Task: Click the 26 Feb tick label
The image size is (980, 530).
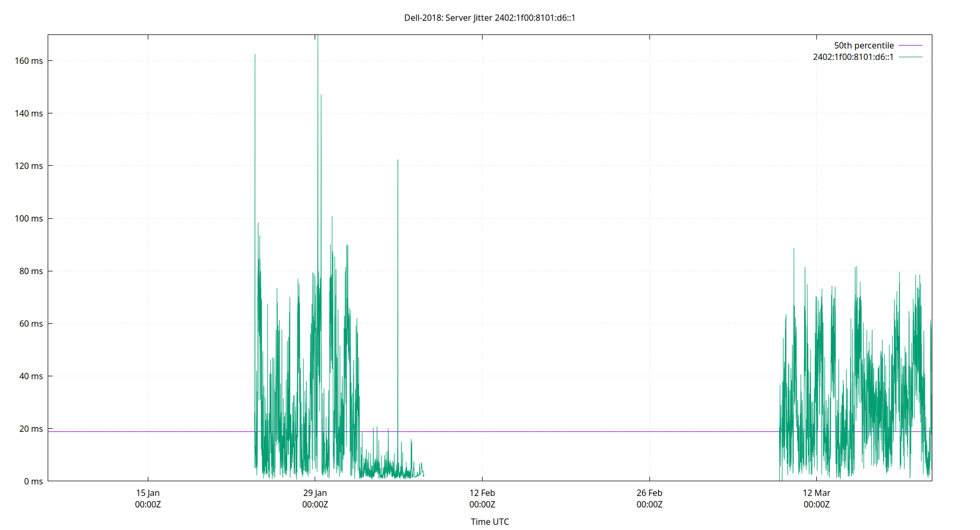Action: 649,493
